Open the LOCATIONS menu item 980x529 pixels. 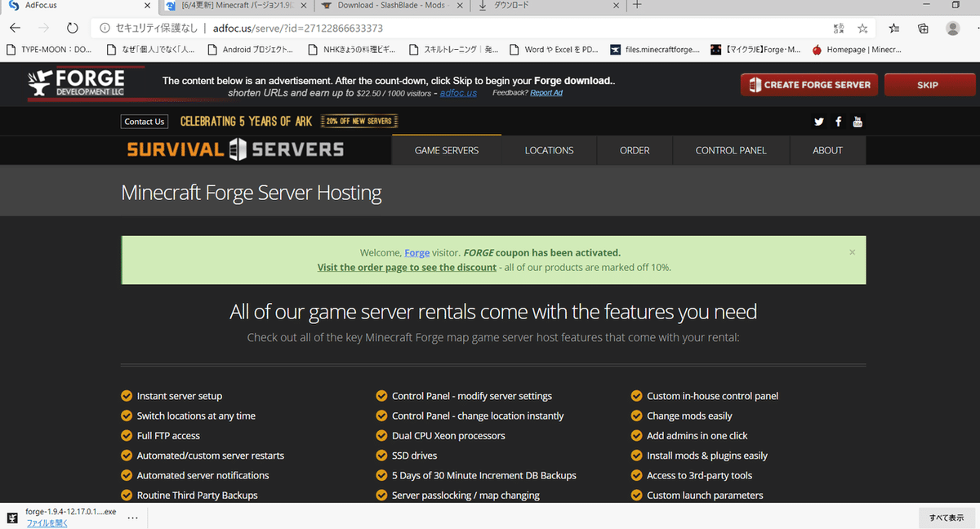pyautogui.click(x=549, y=150)
